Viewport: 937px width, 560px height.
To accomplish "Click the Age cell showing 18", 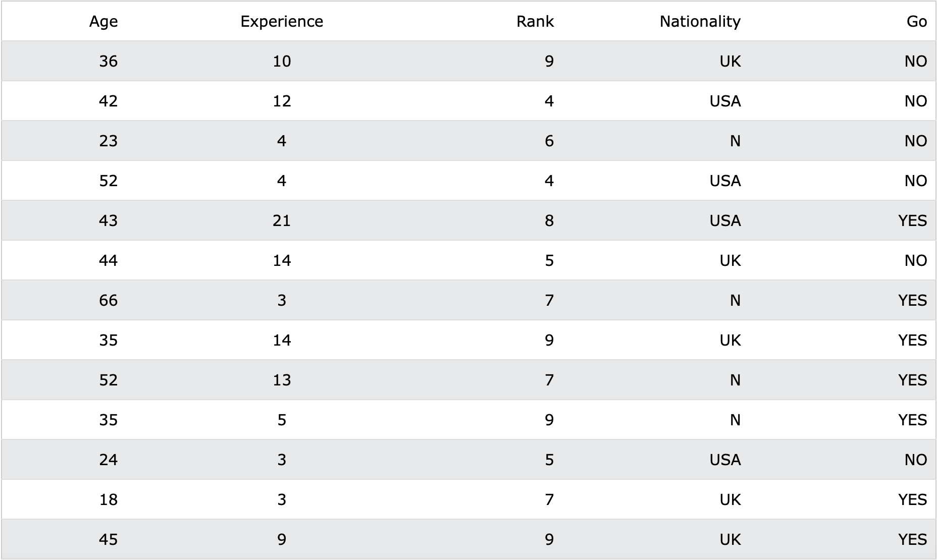I will coord(108,499).
